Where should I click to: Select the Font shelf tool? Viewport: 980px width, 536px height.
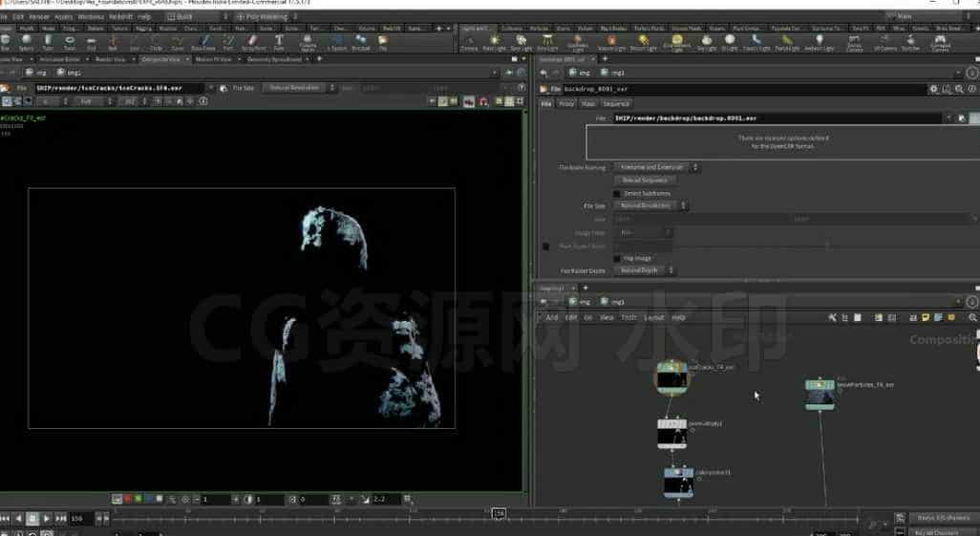pos(279,43)
